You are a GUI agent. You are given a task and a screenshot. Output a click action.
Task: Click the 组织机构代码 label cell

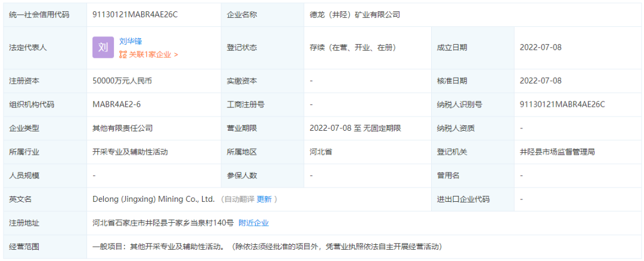click(x=45, y=105)
